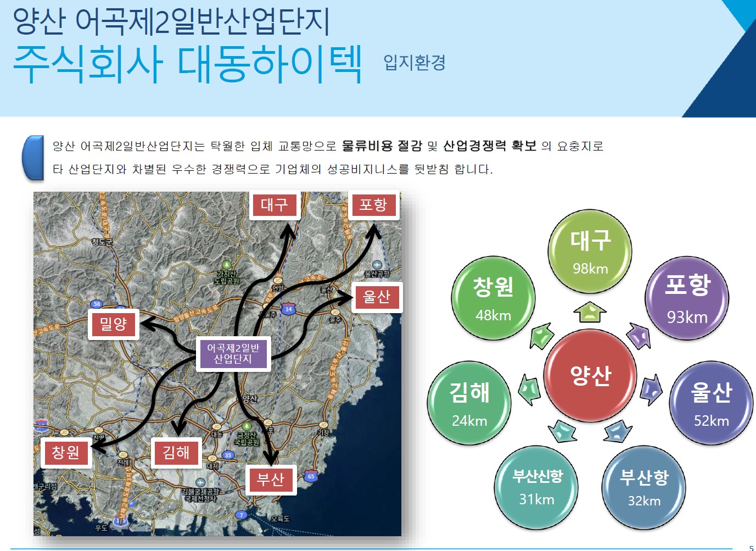The height and width of the screenshot is (551, 756).
Task: Click the 가지산 도립공원 park icon
Action: pyautogui.click(x=227, y=266)
